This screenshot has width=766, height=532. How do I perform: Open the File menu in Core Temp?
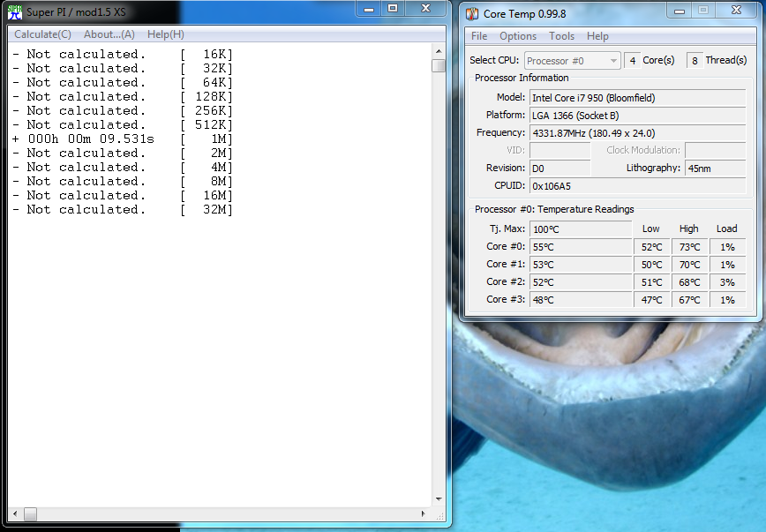[479, 36]
